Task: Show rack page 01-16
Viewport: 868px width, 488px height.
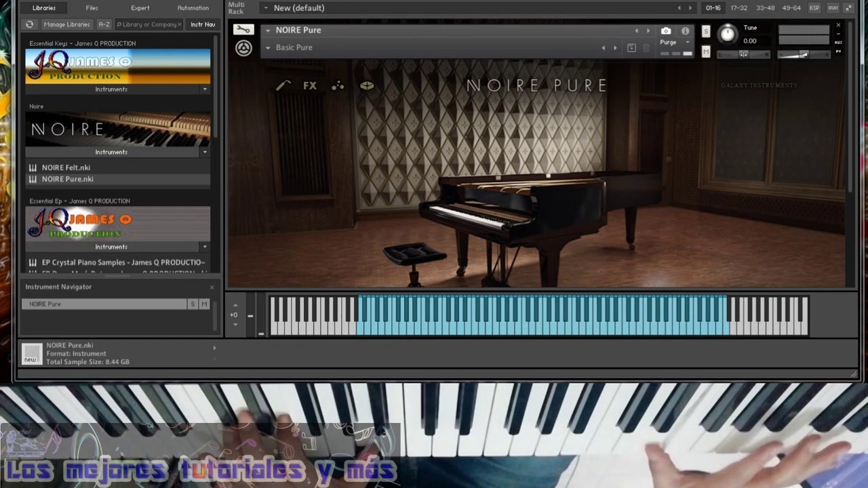Action: point(713,8)
